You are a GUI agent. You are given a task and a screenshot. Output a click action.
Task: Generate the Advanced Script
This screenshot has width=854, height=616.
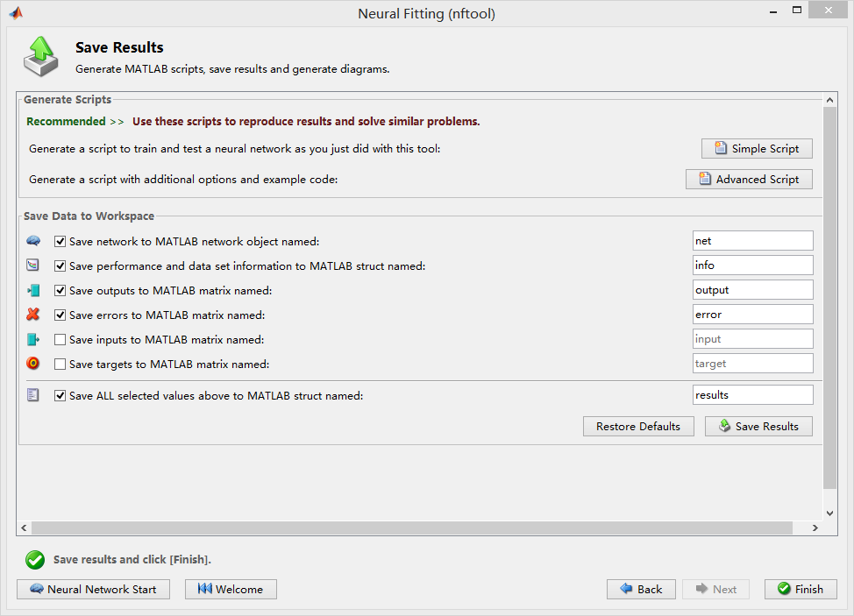[x=749, y=179]
